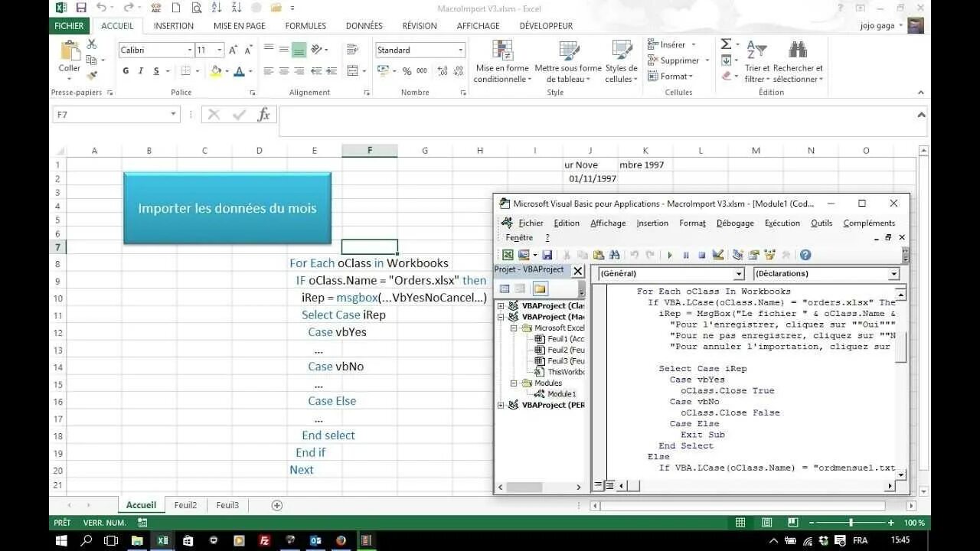Return to Excel via VBA toolbar icon
Image resolution: width=980 pixels, height=551 pixels.
point(508,255)
